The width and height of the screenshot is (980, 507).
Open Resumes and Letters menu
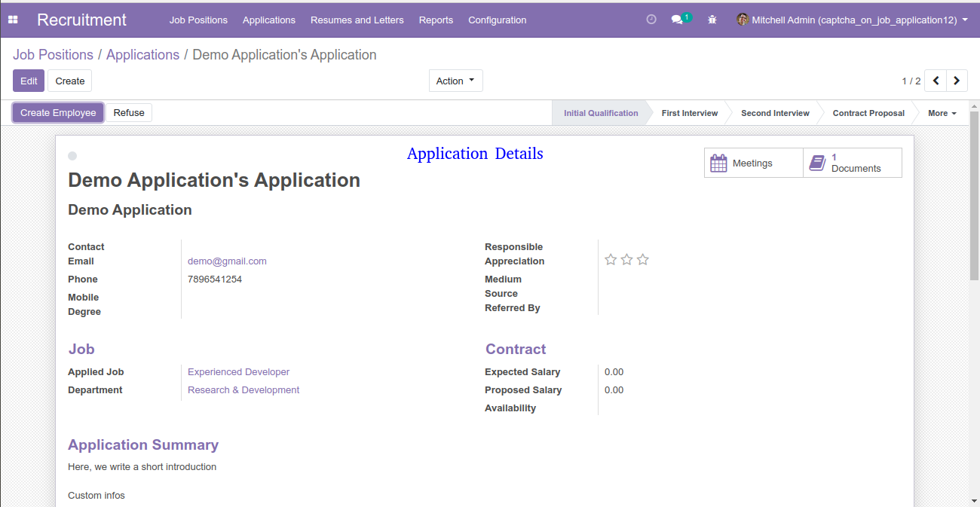point(357,20)
